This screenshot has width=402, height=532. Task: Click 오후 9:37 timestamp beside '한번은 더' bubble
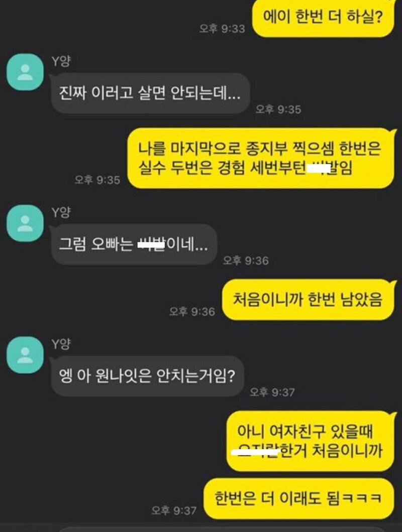pos(174,510)
